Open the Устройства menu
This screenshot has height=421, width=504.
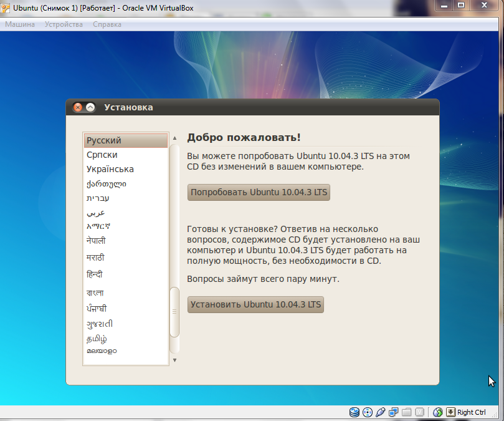(x=64, y=24)
